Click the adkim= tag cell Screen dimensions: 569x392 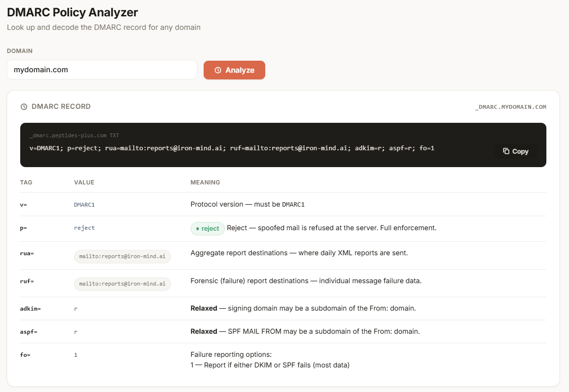click(x=30, y=309)
